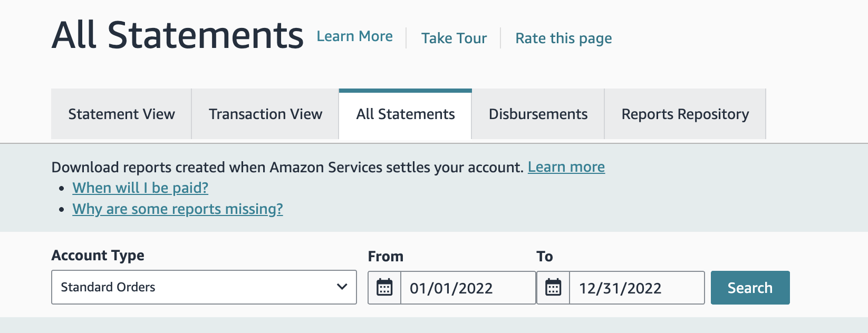Select the All Statements tab

tap(406, 114)
